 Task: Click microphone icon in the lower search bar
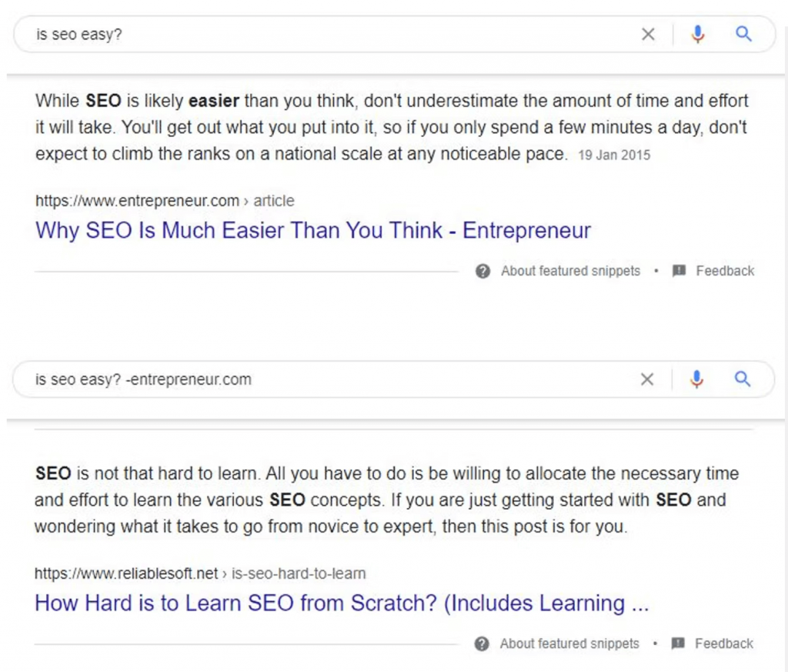(696, 379)
